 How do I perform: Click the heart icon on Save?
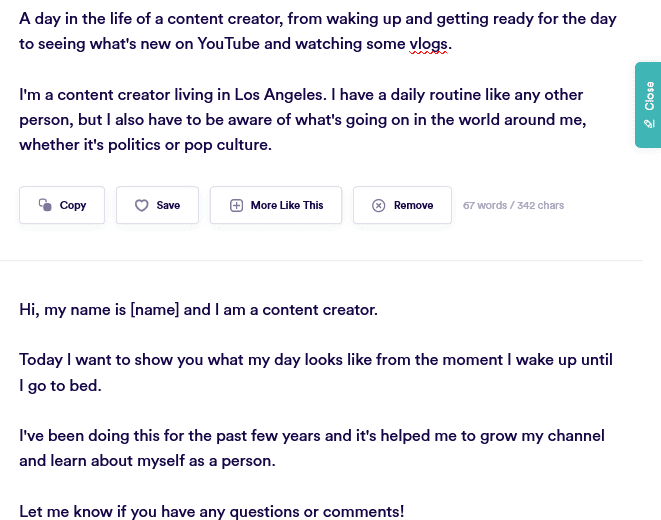point(142,205)
